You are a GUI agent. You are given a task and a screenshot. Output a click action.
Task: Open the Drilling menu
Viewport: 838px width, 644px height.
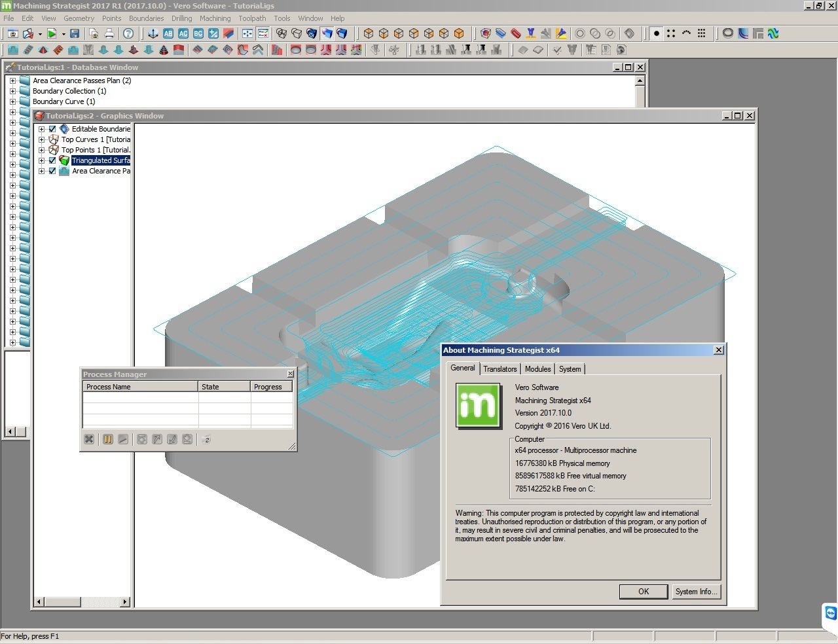click(181, 18)
